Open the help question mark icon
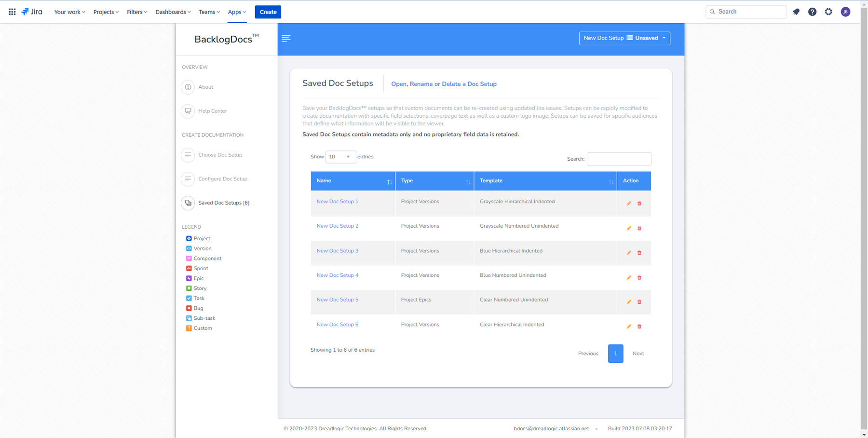The height and width of the screenshot is (438, 868). pos(813,12)
